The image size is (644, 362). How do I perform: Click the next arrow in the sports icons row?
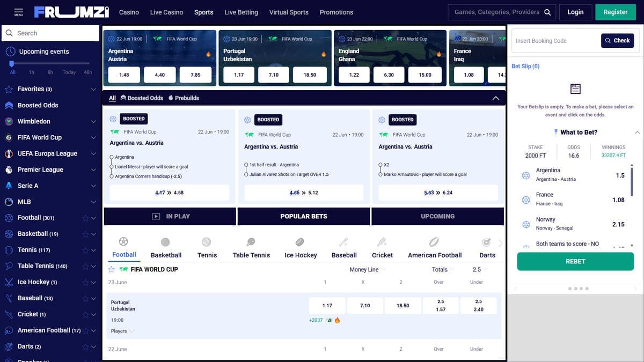coord(500,243)
